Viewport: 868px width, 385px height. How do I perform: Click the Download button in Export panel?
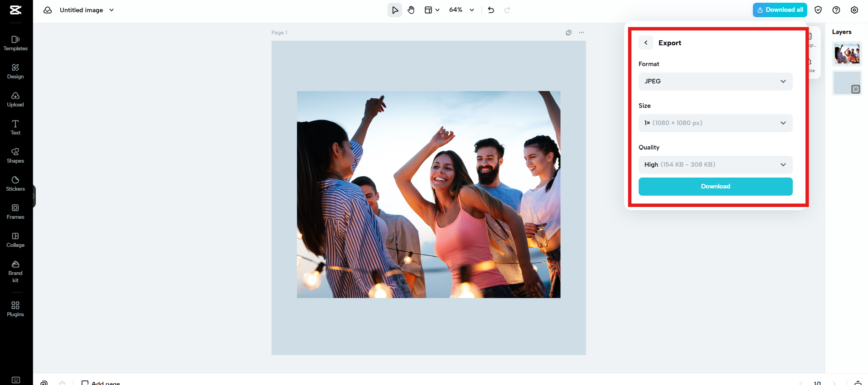(x=715, y=187)
